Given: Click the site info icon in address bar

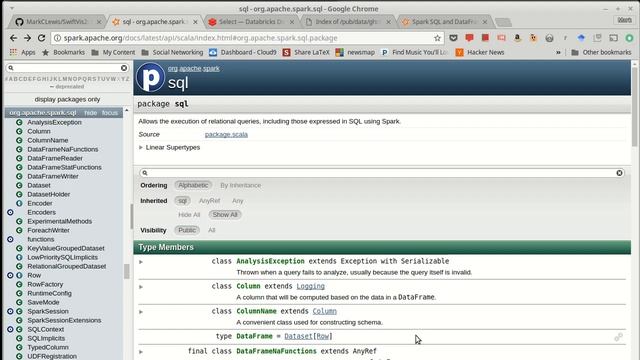Looking at the screenshot, I should (58, 38).
